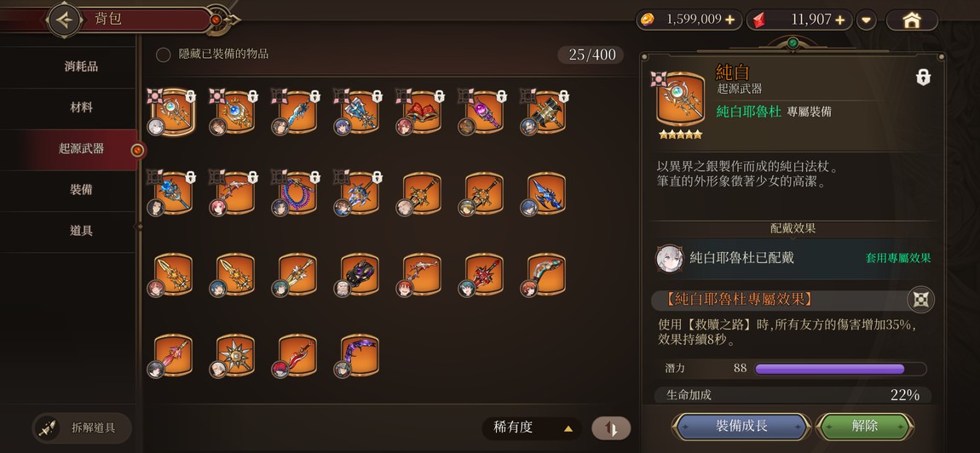Viewport: 980px width, 453px height.
Task: Collapse the left sidebar arrow
Action: [138, 226]
